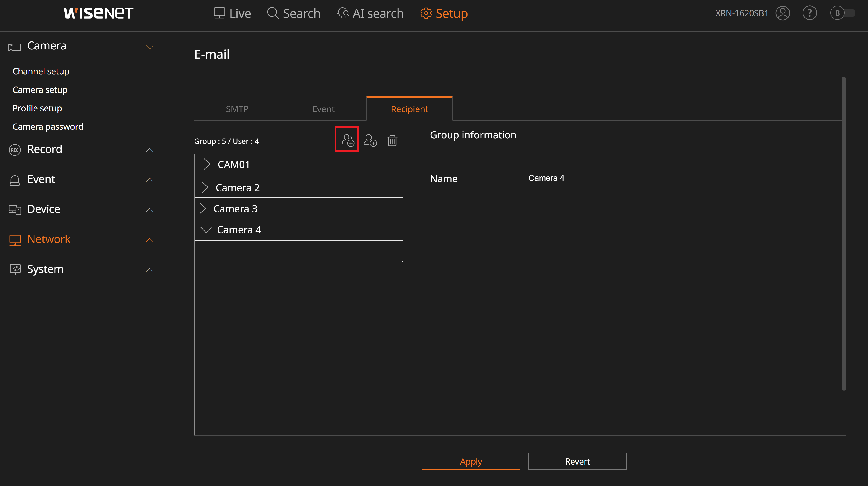The width and height of the screenshot is (868, 486).
Task: Open Profile setup from sidebar
Action: pyautogui.click(x=37, y=108)
